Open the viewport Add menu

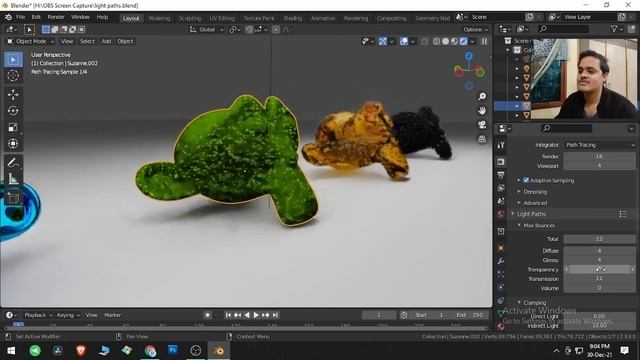[106, 41]
